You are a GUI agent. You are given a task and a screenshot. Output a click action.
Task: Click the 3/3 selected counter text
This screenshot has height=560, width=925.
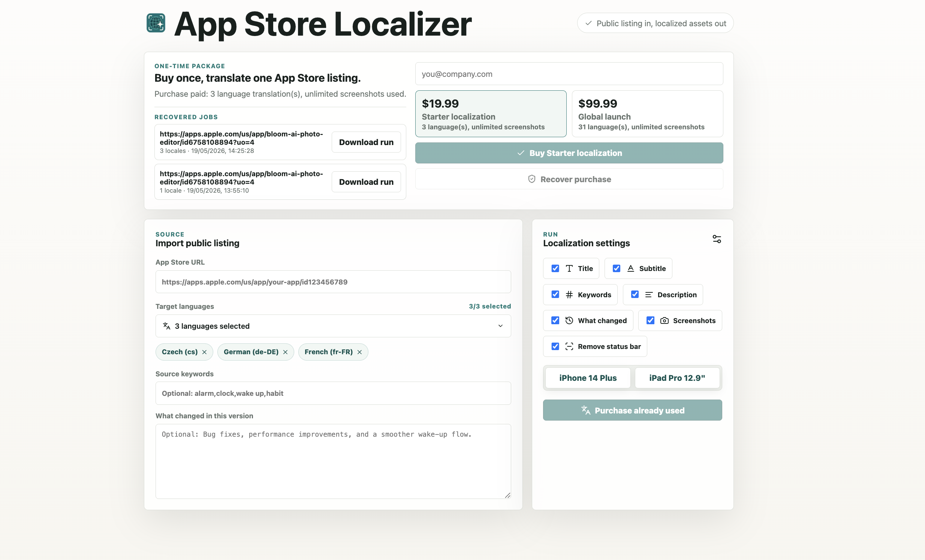(489, 306)
